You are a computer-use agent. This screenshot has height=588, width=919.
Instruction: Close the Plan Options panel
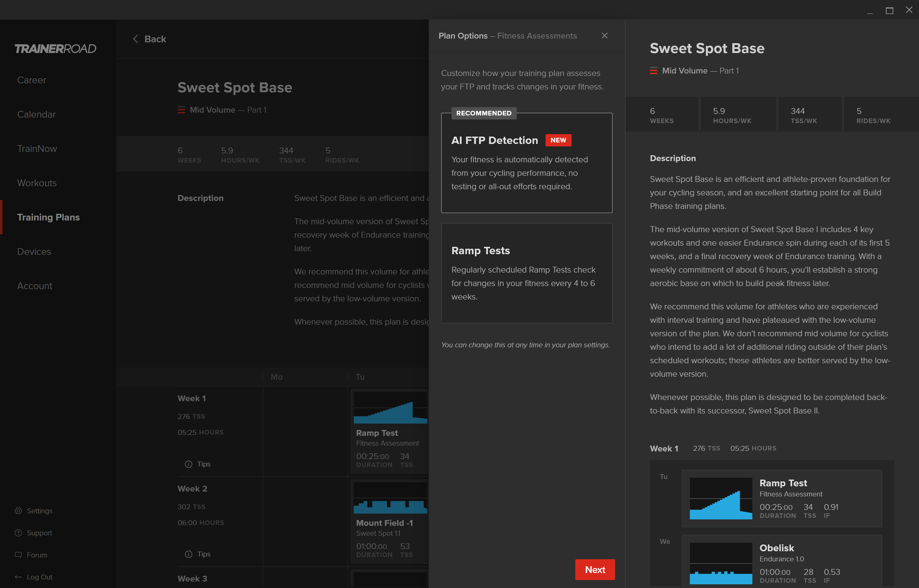(605, 36)
